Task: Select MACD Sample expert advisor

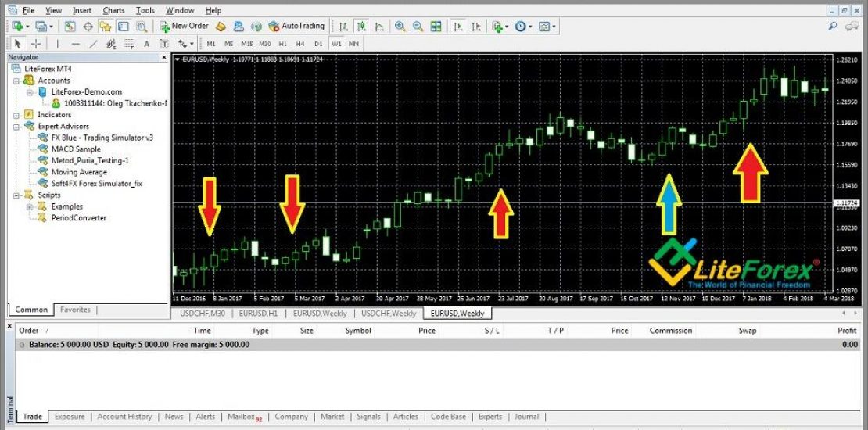Action: 76,149
